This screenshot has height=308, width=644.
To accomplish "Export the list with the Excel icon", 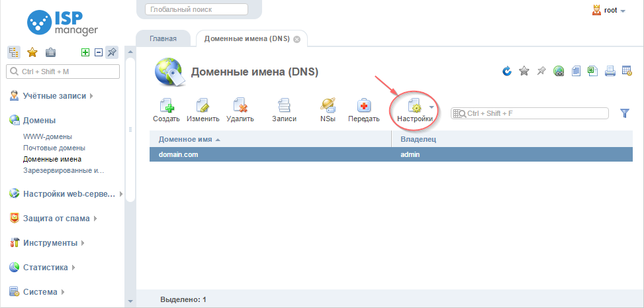I will click(x=593, y=71).
